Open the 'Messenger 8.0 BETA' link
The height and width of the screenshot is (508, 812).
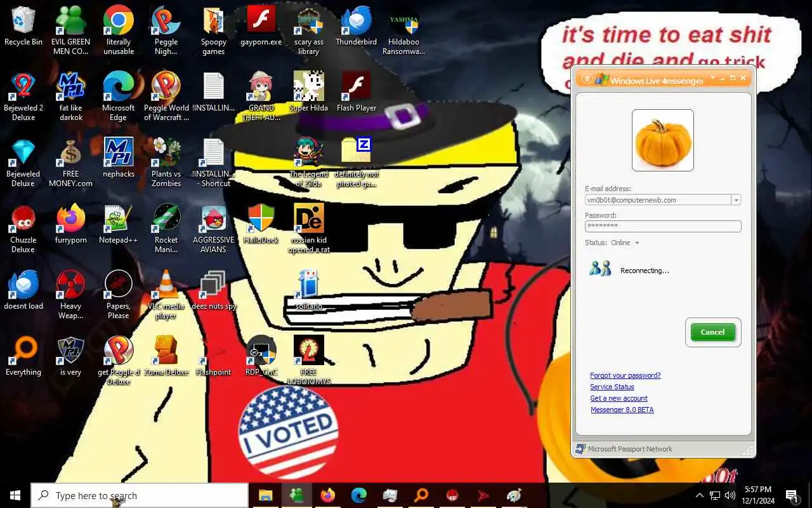tap(622, 410)
